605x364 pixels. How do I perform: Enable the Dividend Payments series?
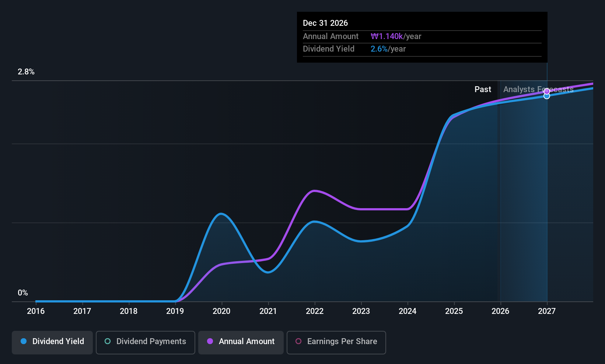tap(145, 342)
